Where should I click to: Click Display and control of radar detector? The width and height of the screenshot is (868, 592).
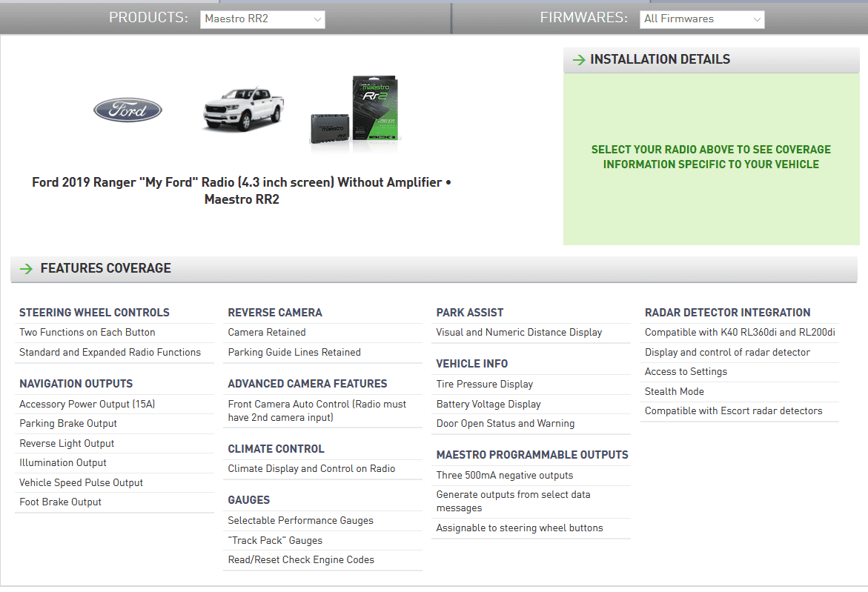click(727, 353)
